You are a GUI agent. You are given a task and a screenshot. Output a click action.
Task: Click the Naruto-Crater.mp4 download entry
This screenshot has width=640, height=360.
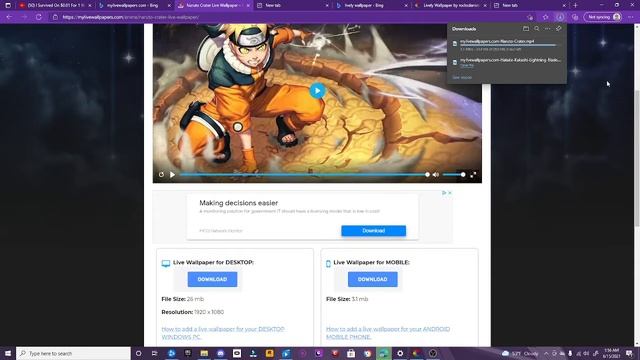point(507,44)
